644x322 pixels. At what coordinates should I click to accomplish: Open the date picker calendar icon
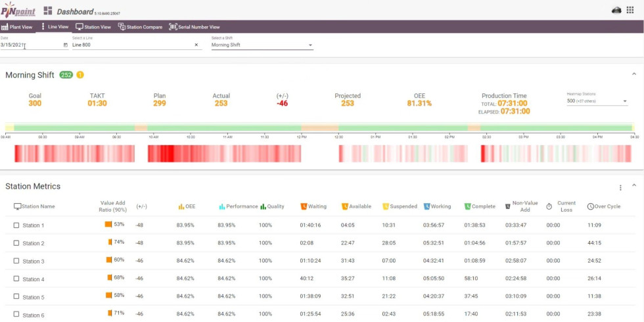tap(65, 45)
